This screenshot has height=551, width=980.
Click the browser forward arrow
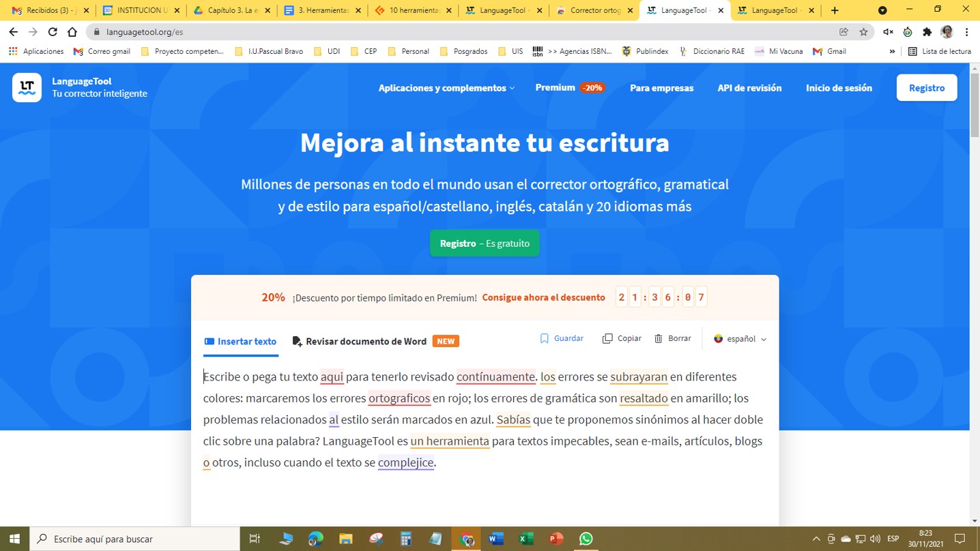click(33, 32)
